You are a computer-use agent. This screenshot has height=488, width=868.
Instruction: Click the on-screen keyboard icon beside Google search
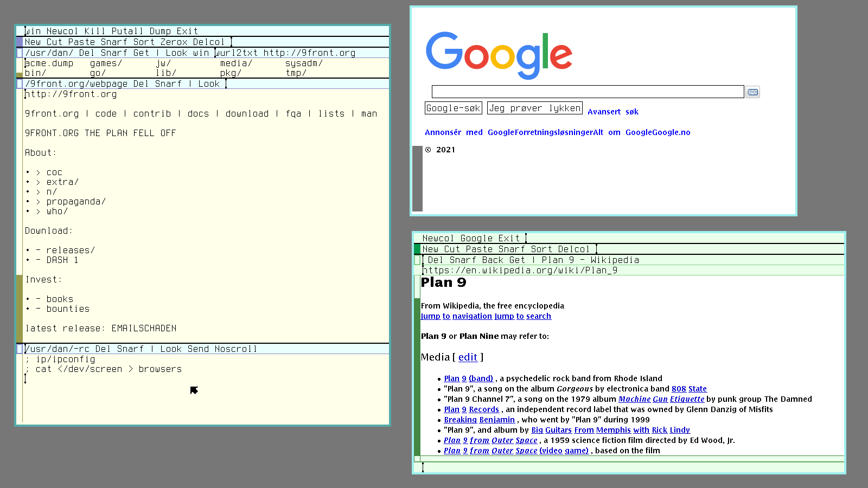coord(752,92)
